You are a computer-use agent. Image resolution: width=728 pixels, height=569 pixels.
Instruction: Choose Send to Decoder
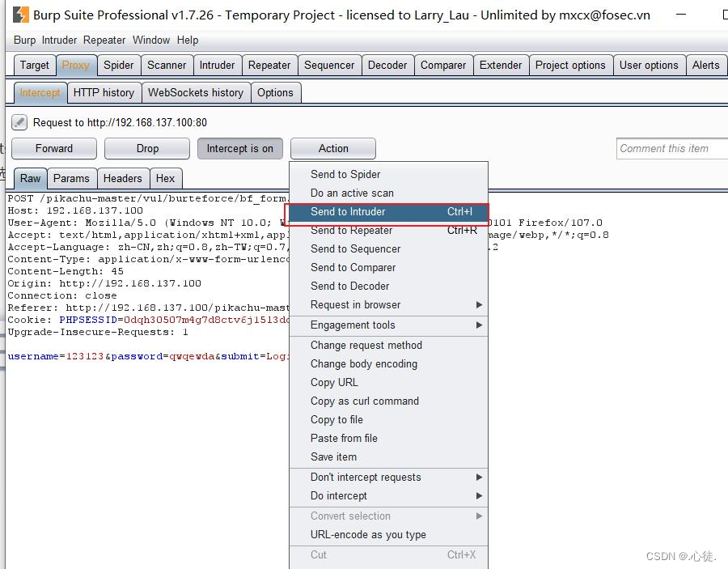click(x=388, y=287)
